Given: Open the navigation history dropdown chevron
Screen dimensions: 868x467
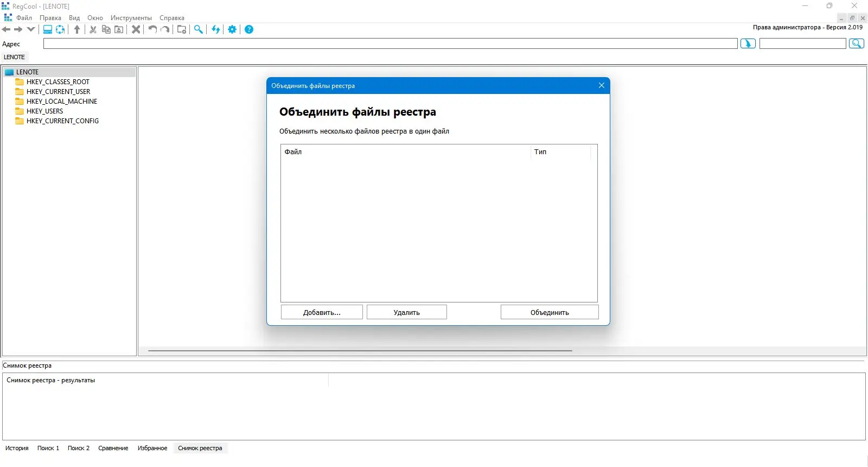Looking at the screenshot, I should tap(31, 29).
